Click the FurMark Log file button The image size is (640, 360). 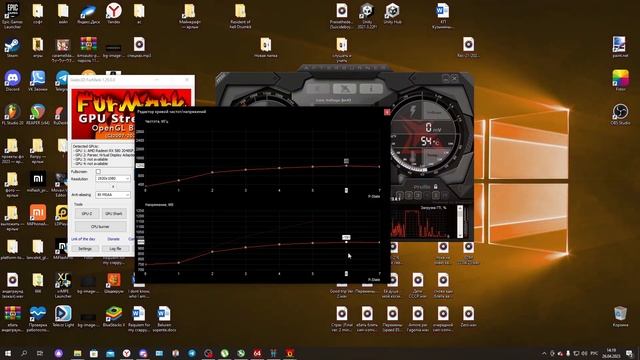[x=115, y=249]
